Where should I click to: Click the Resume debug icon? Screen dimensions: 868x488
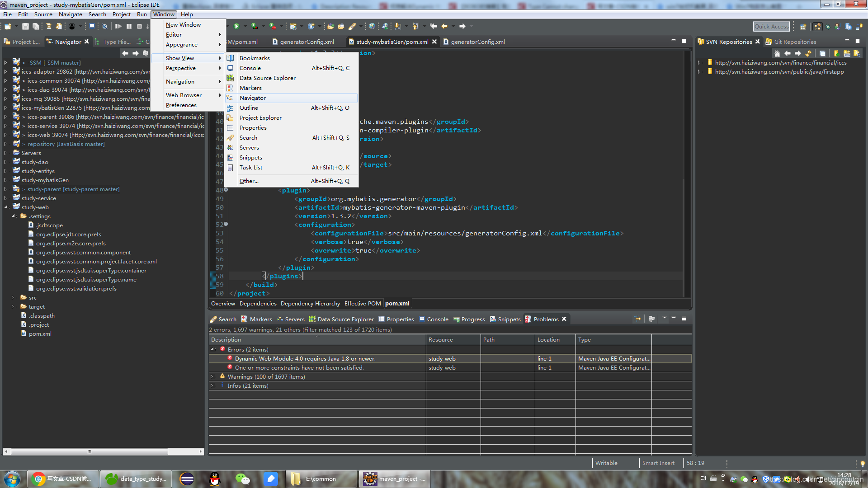[x=118, y=26]
